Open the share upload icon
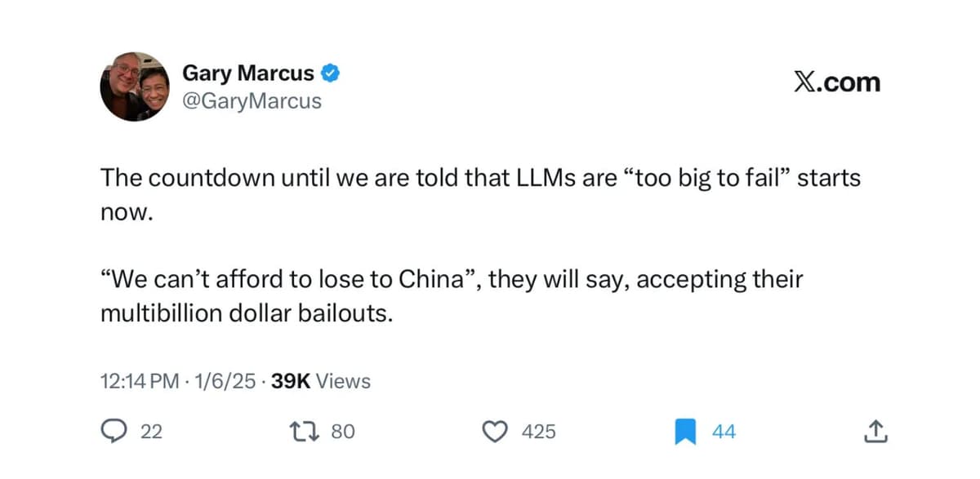 click(874, 431)
